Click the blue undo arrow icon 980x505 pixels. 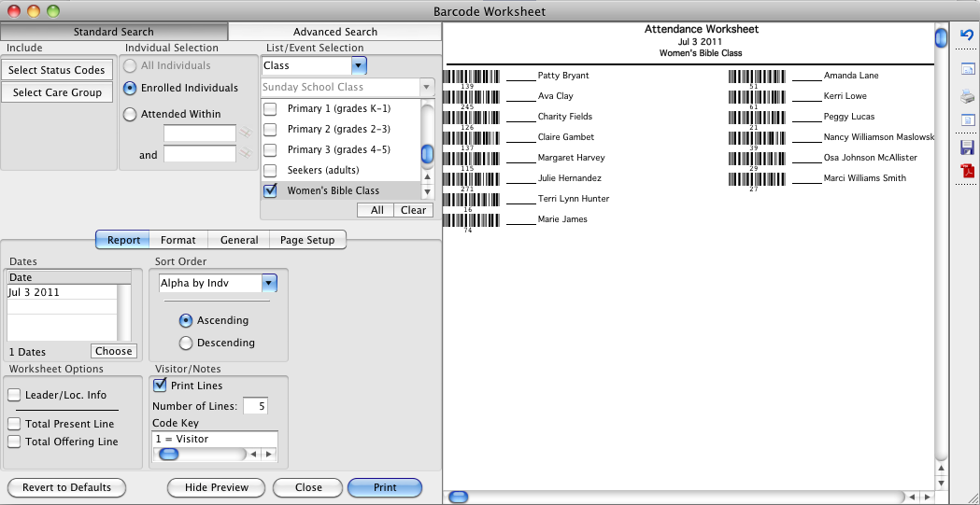coord(967,35)
